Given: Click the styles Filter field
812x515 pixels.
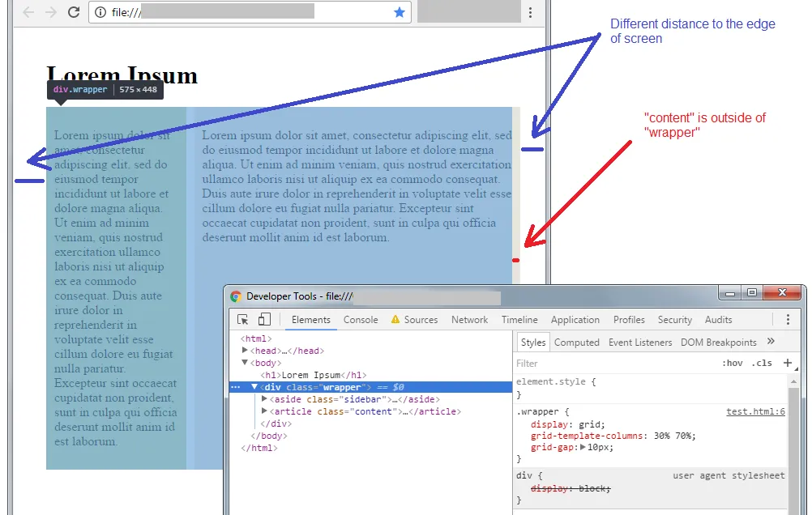Looking at the screenshot, I should [x=615, y=364].
